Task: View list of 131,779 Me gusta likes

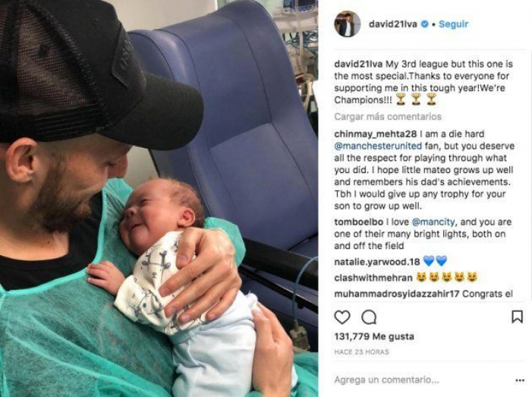Action: pyautogui.click(x=374, y=336)
